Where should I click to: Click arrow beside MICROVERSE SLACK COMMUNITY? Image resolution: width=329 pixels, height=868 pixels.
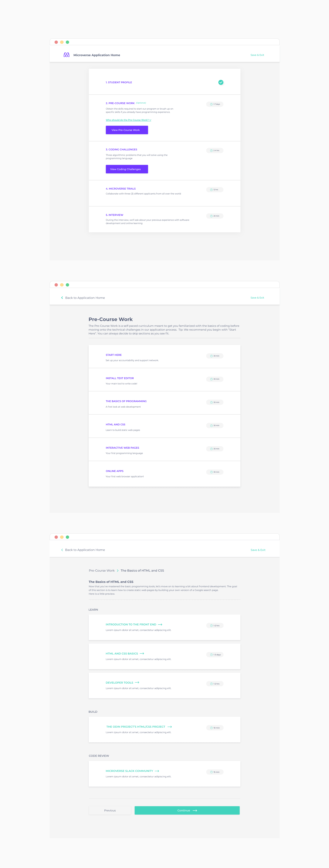point(157,771)
